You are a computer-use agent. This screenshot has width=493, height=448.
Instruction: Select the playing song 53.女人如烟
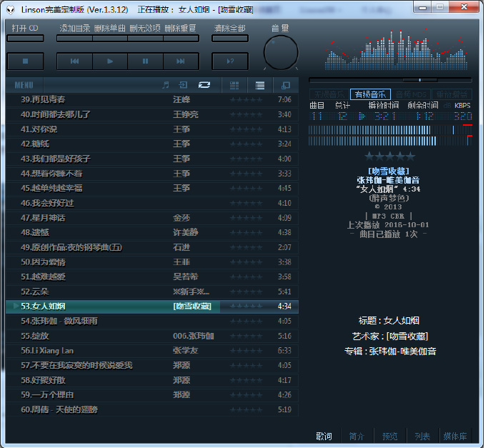(152, 307)
